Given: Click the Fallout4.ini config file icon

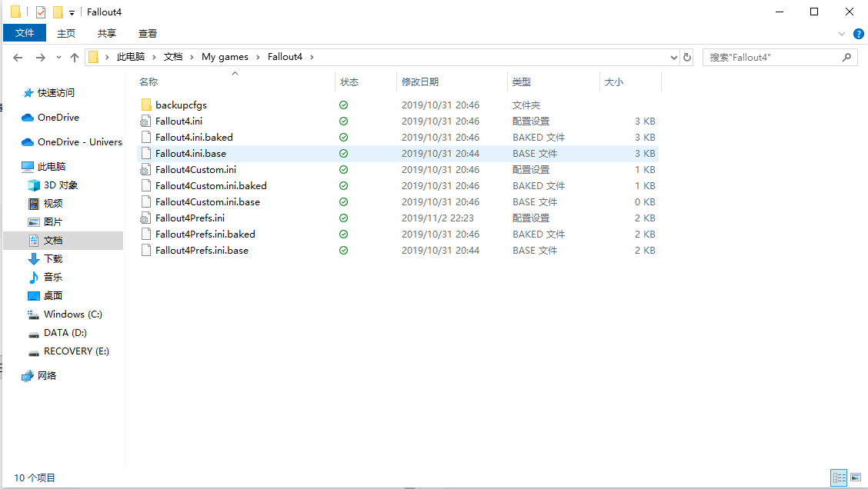Looking at the screenshot, I should pos(145,121).
